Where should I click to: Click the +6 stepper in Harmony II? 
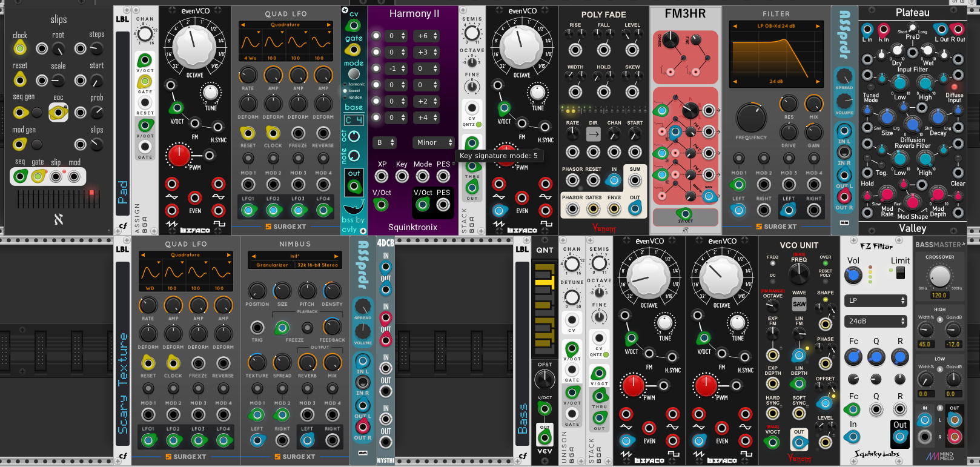point(426,36)
